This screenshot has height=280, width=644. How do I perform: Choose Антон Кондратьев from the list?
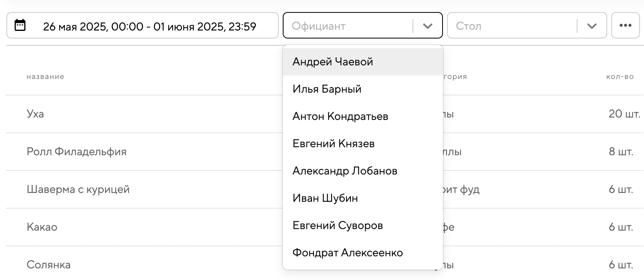coord(340,116)
